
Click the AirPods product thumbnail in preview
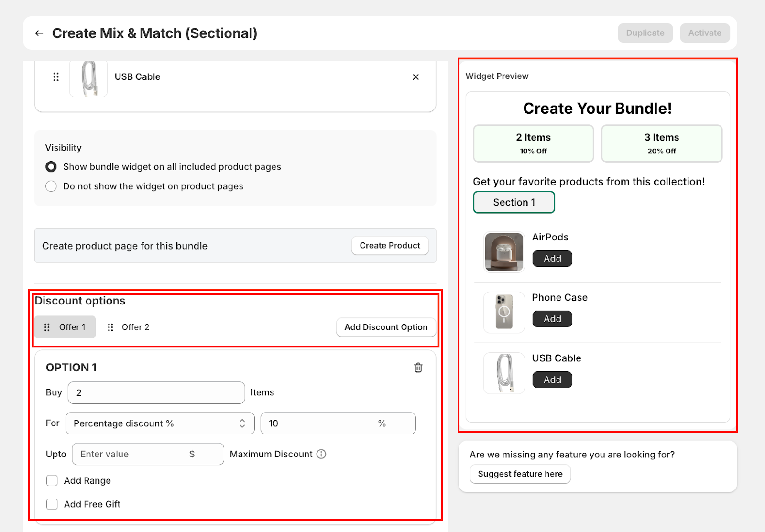(x=504, y=252)
